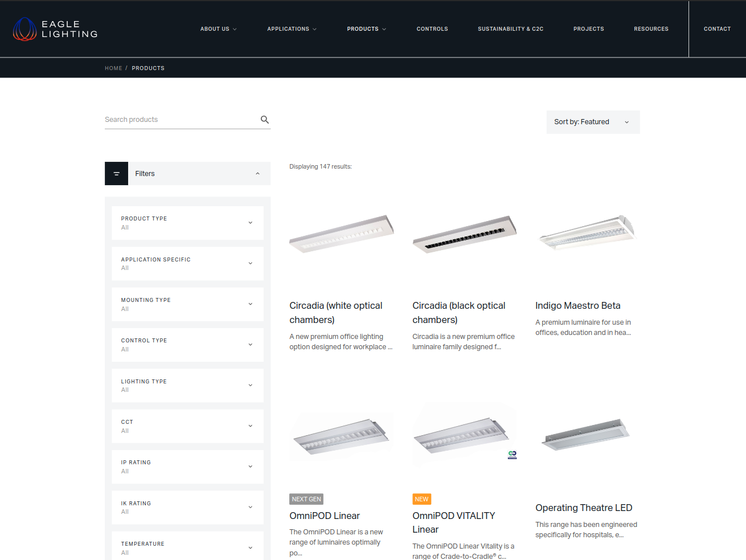Image resolution: width=746 pixels, height=560 pixels.
Task: Go to the CONTROLS page
Action: click(432, 28)
